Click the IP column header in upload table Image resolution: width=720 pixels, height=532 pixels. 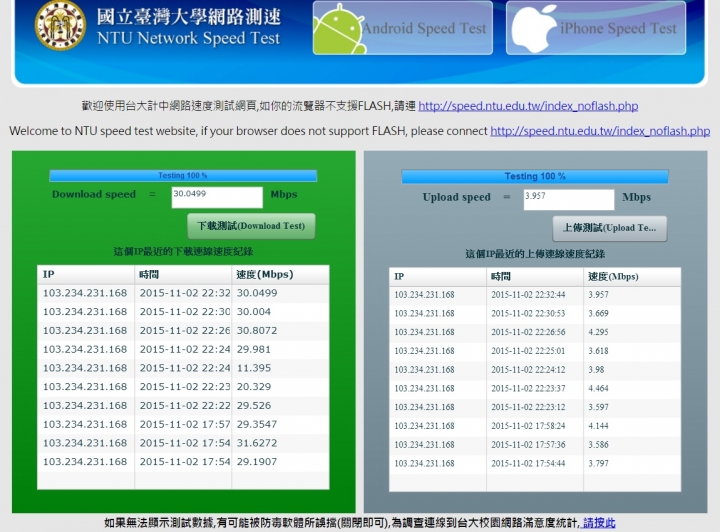point(438,277)
